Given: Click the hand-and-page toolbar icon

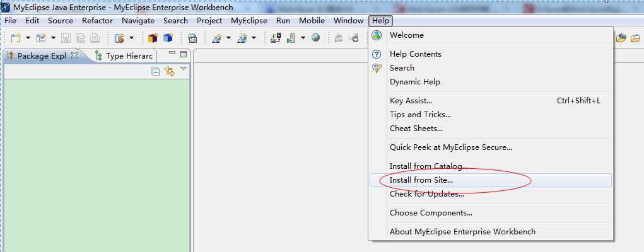Looking at the screenshot, I should coord(119,38).
